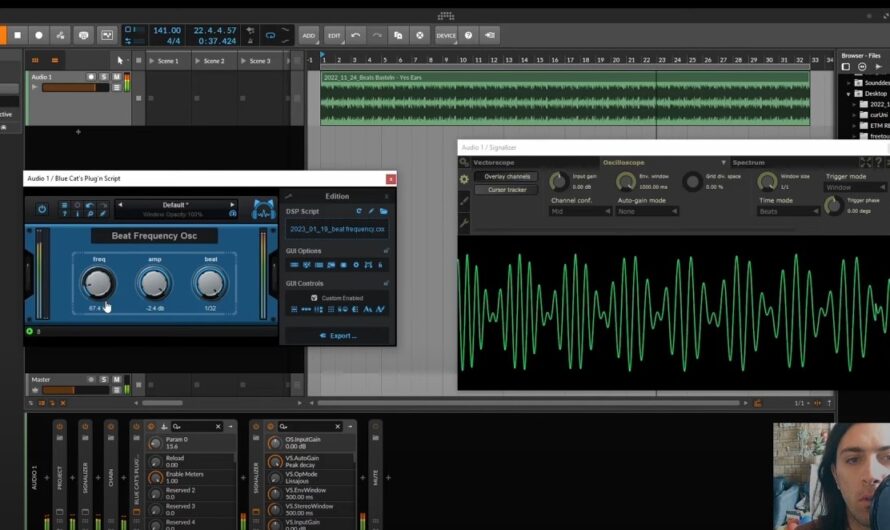This screenshot has height=530, width=890.
Task: Open the help question mark in the toolbar
Action: [468, 35]
